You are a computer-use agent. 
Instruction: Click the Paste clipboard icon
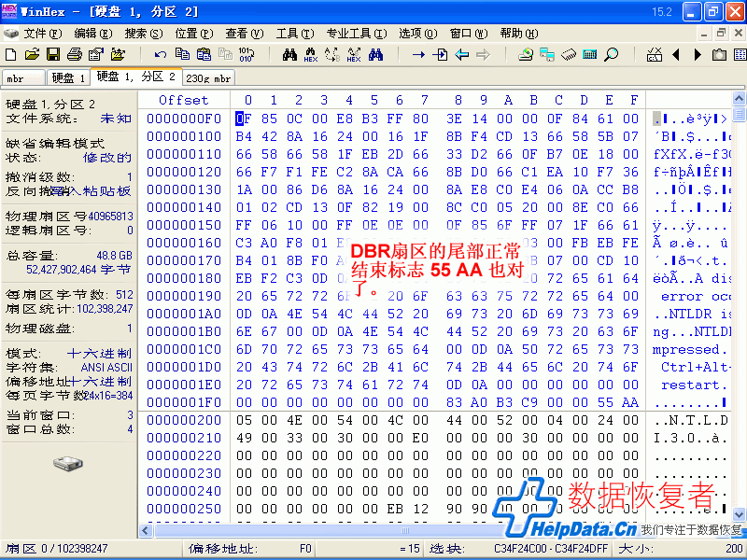[204, 54]
